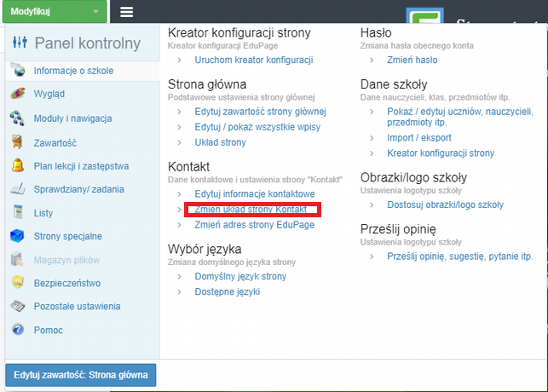Click the bell icon for Plan lekcji
548x392 pixels.
[x=18, y=165]
